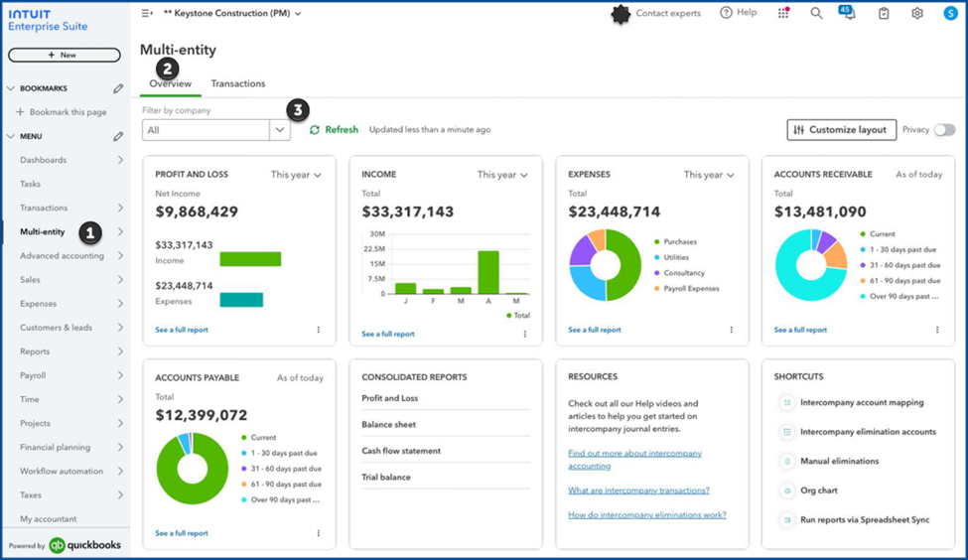Click the Expenses donut chart
Image resolution: width=968 pixels, height=560 pixels.
[x=605, y=265]
